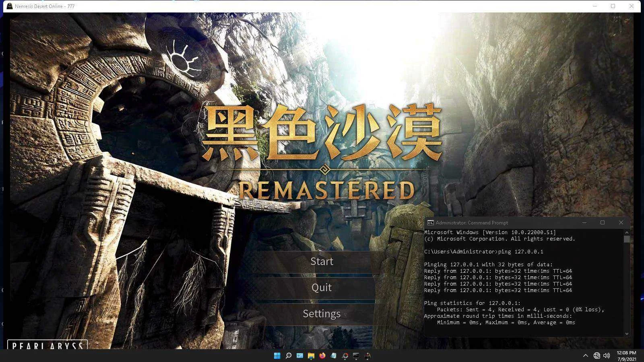Open File Explorer from the taskbar
The height and width of the screenshot is (362, 644).
tap(311, 356)
